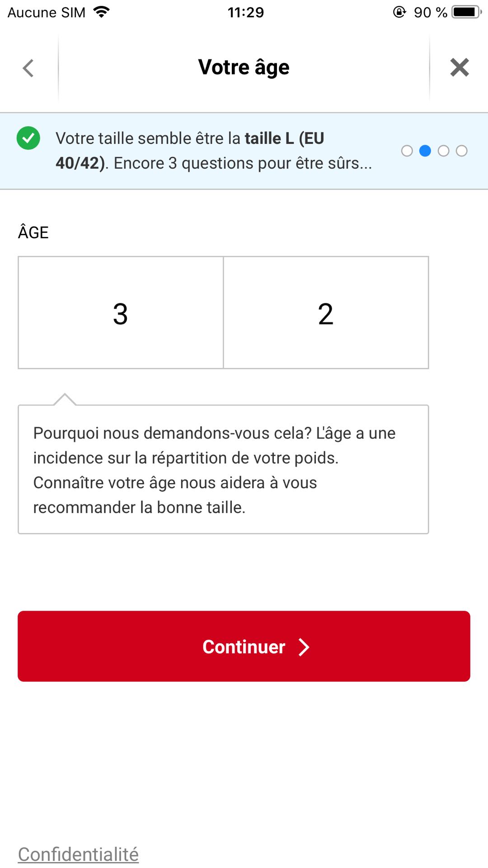Select the first step indicator dot
Screen dimensions: 488x868
click(x=407, y=151)
